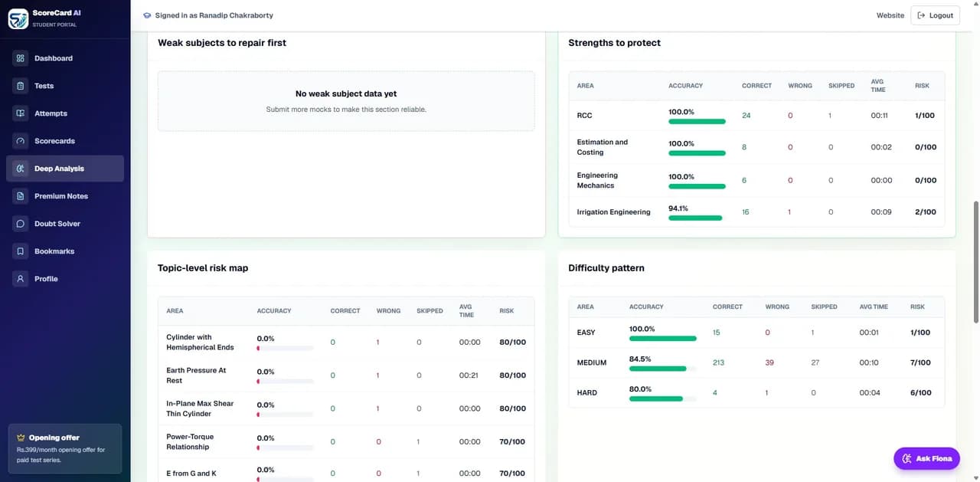This screenshot has height=482, width=980.
Task: Click the Logout button
Action: [x=935, y=15]
